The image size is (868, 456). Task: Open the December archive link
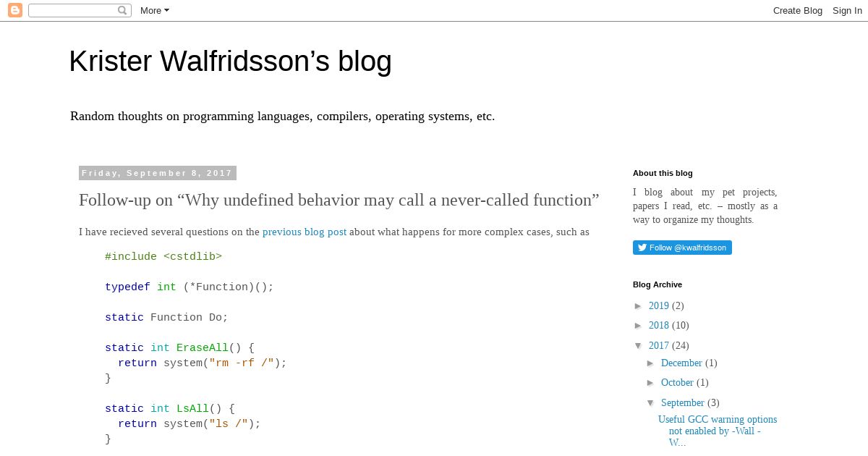681,363
